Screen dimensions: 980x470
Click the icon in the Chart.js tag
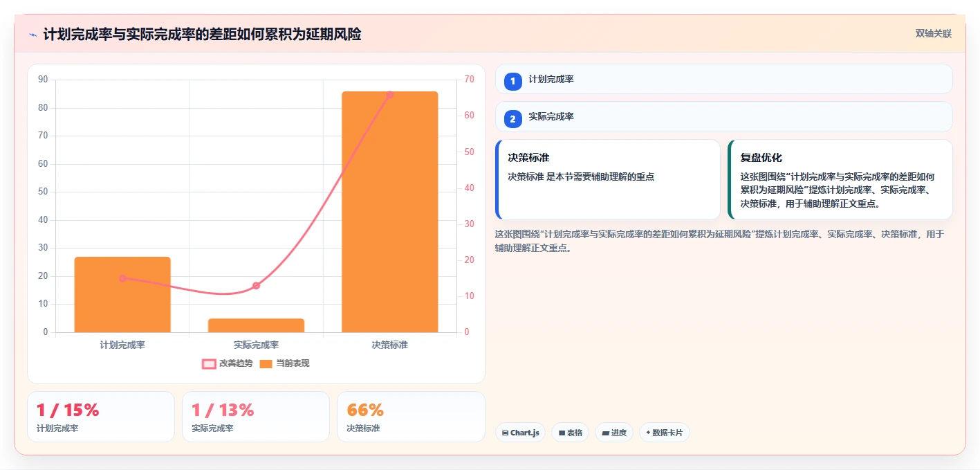[x=506, y=433]
